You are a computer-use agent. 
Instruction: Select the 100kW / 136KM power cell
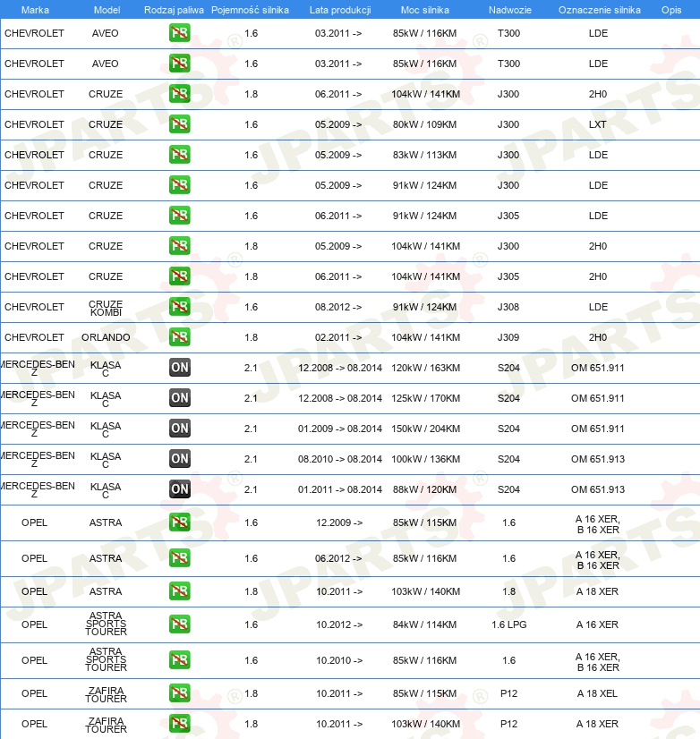coord(425,459)
